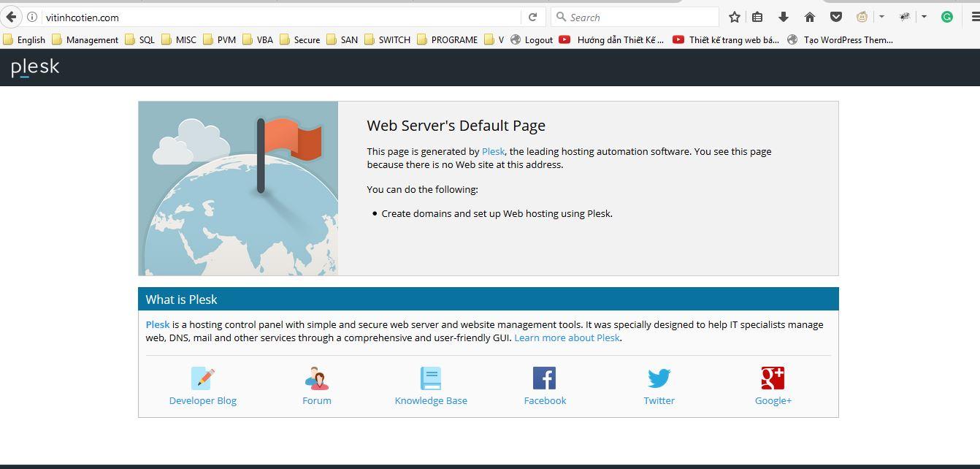Open the SWITCH bookmarks folder
This screenshot has height=469, width=980.
point(387,39)
